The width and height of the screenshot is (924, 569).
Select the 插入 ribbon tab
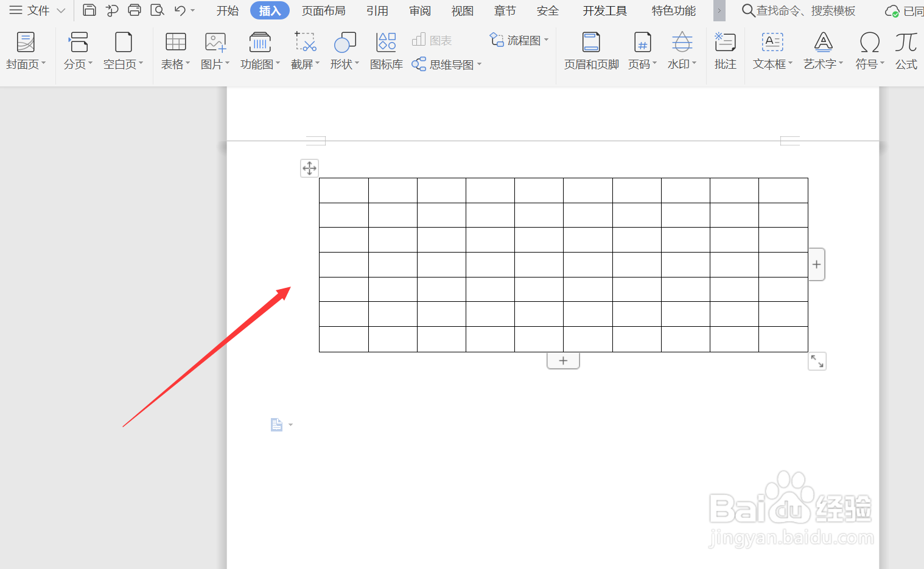click(270, 11)
